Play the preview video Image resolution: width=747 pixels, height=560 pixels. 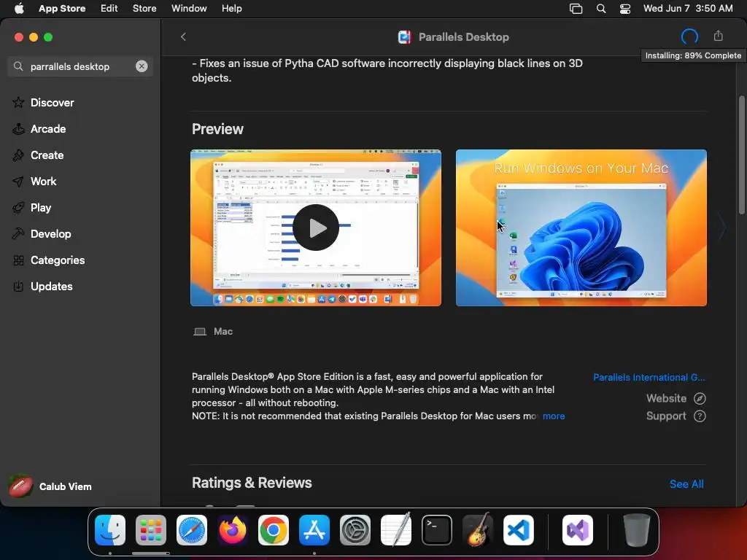coord(316,227)
